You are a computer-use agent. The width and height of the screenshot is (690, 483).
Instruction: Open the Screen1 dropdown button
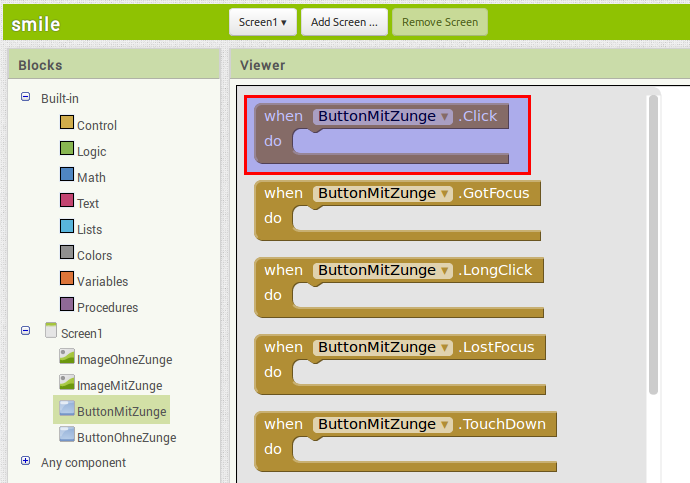[263, 22]
